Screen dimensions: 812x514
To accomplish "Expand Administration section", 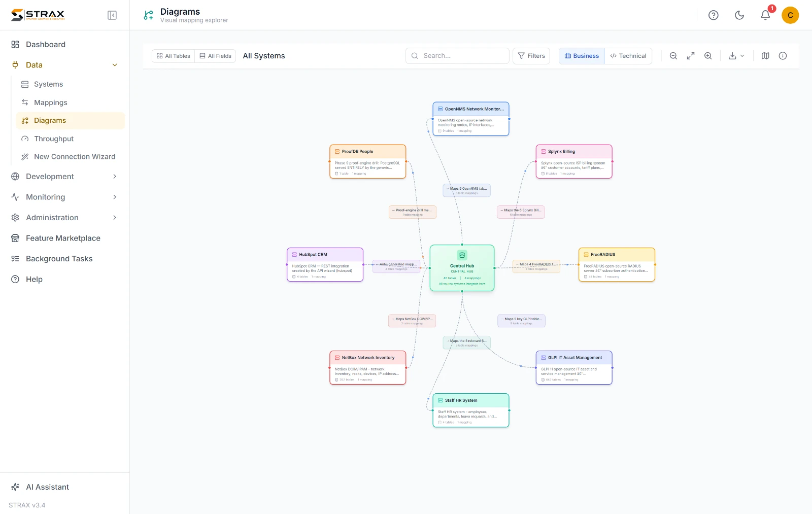I will (x=65, y=218).
